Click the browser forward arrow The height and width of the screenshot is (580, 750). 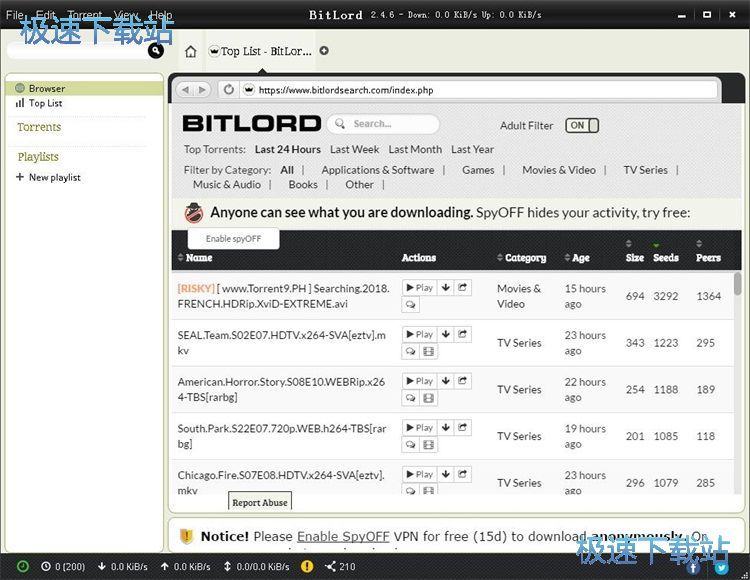[202, 90]
